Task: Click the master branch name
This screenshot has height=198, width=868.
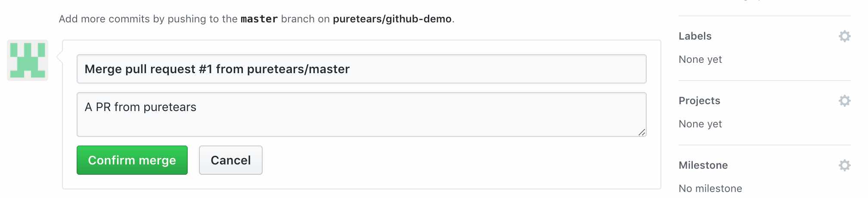Action: [x=259, y=19]
